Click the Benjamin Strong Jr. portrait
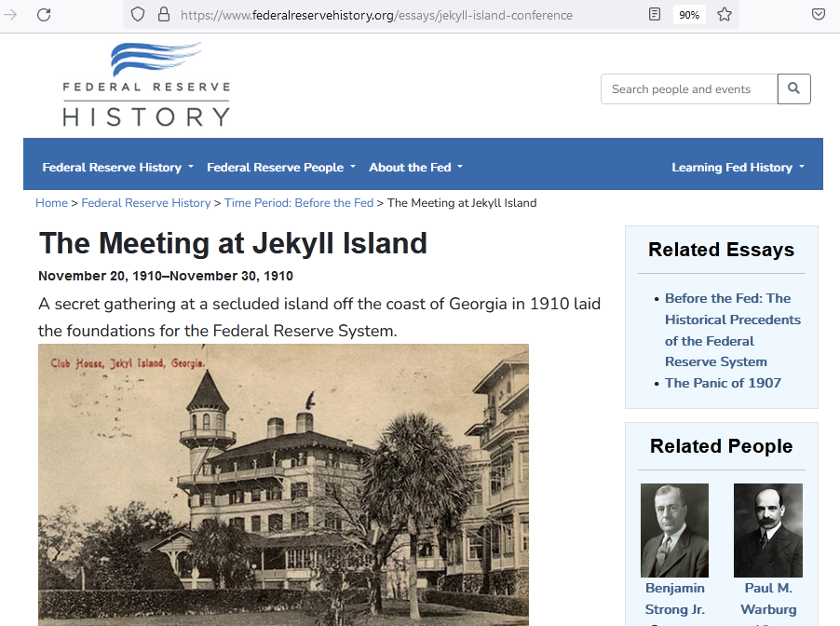This screenshot has width=840, height=626. pos(674,529)
